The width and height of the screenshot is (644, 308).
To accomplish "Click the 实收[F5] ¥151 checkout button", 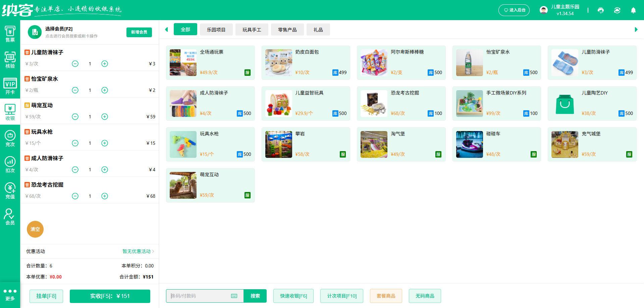I will [x=110, y=296].
